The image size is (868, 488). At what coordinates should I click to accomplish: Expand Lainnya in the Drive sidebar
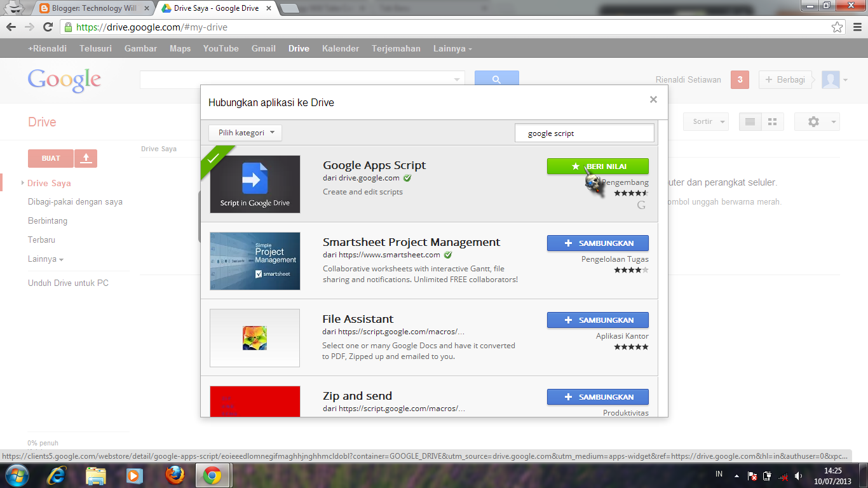[x=46, y=259]
